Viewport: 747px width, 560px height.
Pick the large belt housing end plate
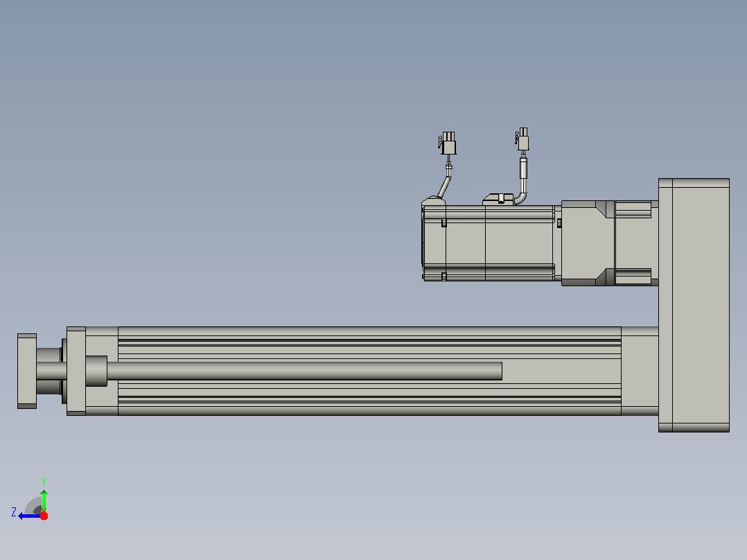coord(694,305)
